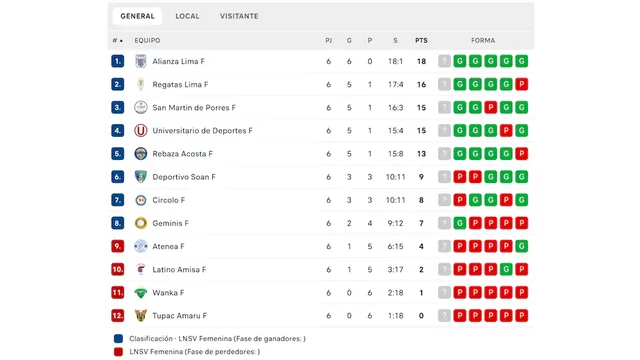Click the blue Clasificación legend swatch
This screenshot has width=640, height=360.
(x=118, y=338)
